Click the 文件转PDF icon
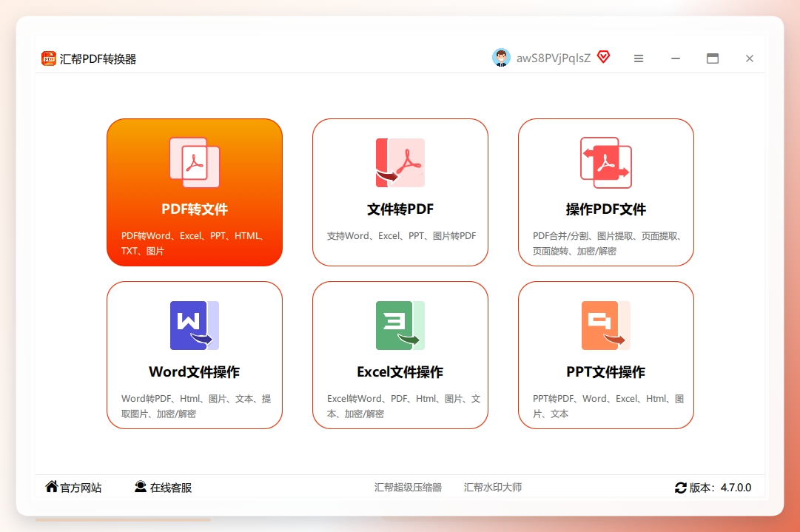 [400, 163]
